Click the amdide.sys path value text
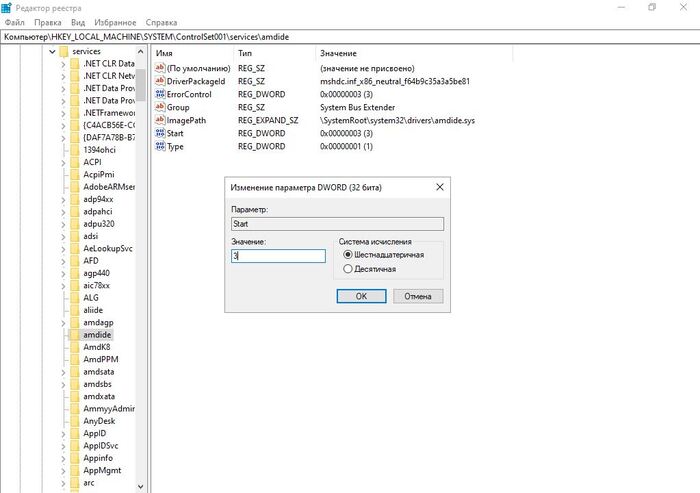 [397, 120]
